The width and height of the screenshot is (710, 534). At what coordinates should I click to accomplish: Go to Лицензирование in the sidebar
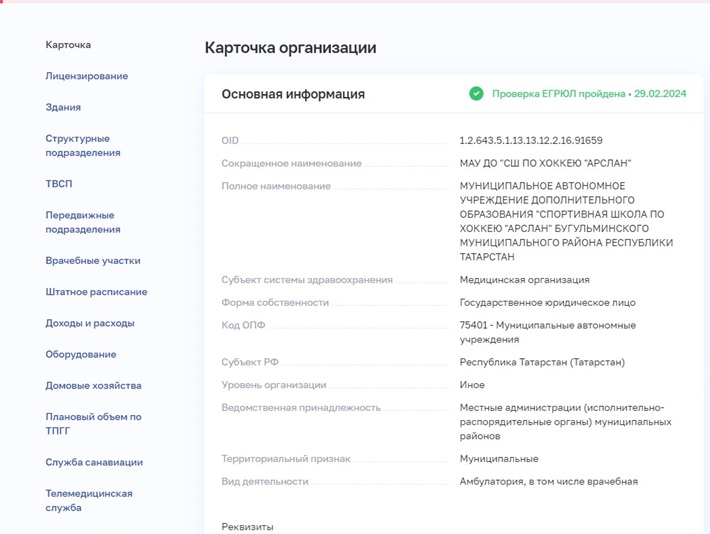pos(86,76)
